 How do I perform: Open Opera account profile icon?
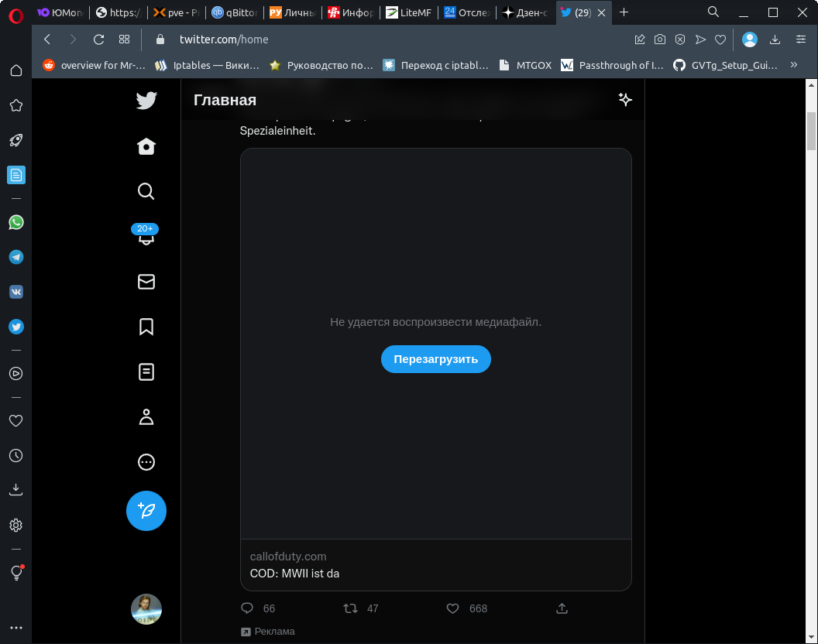pos(750,39)
